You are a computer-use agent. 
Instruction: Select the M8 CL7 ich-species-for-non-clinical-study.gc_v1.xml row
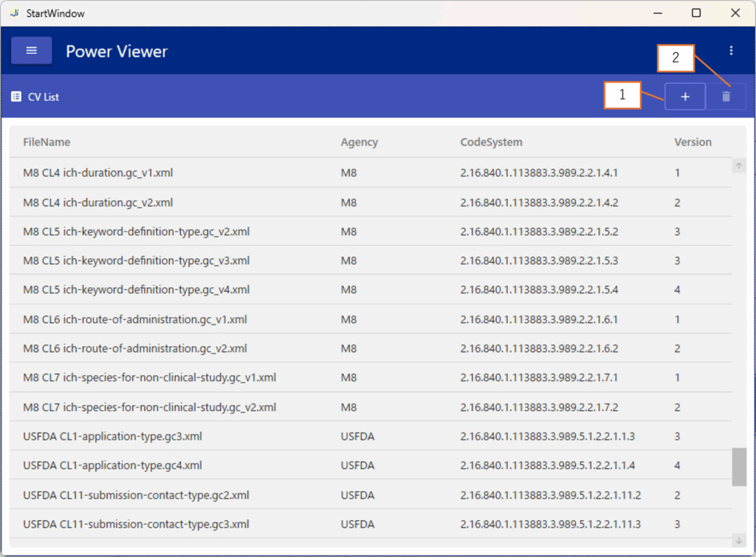coord(150,378)
